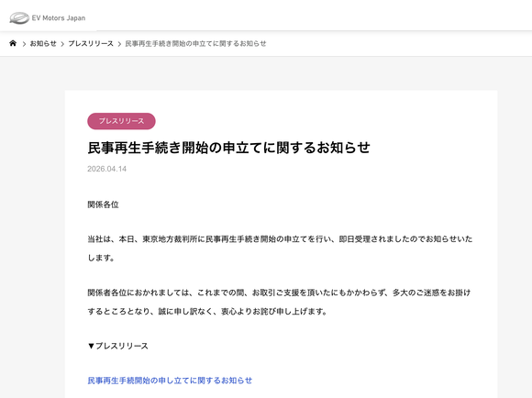Open blue link 民事再生手続開始の申し立てに関するお知らせ
The height and width of the screenshot is (398, 532).
click(x=170, y=381)
